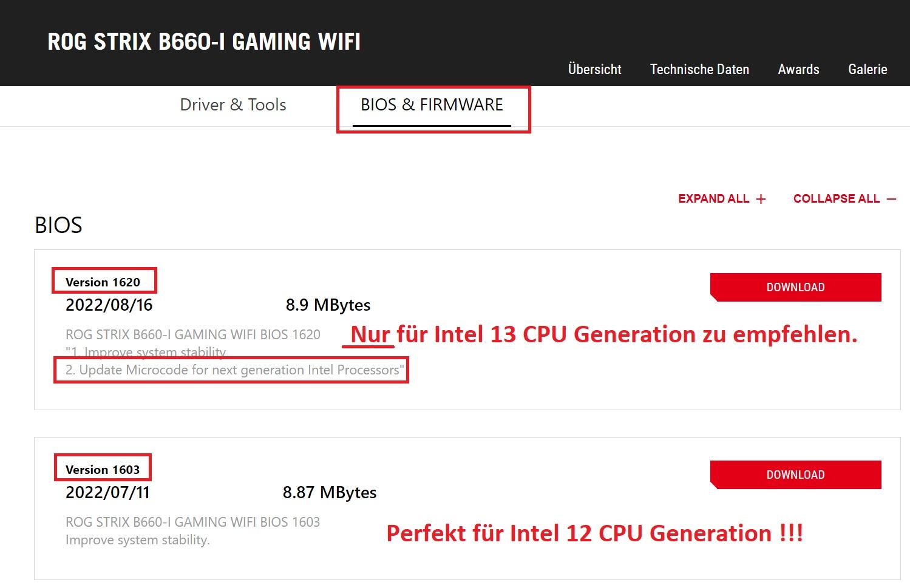Switch to the Driver & Tools tab
The width and height of the screenshot is (910, 588).
[x=233, y=105]
